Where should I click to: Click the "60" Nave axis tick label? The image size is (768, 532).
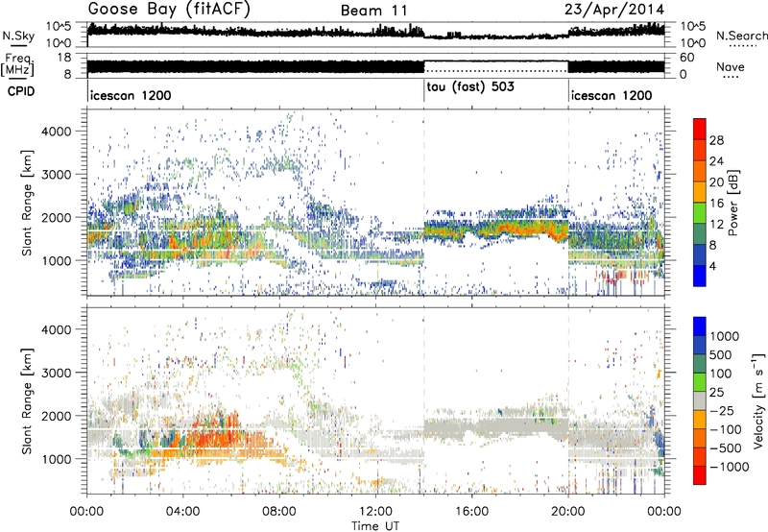tap(687, 58)
